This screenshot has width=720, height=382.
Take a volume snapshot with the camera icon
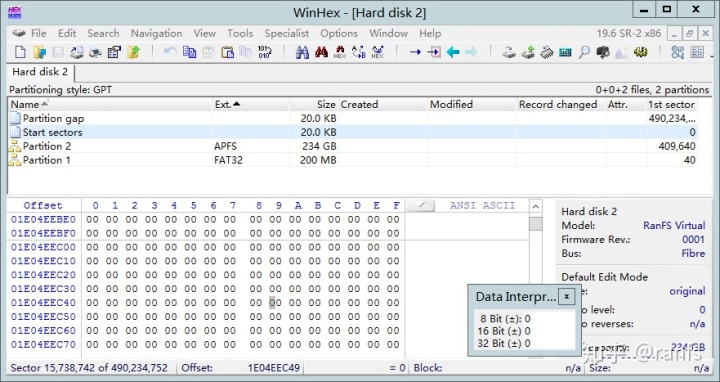click(x=602, y=52)
